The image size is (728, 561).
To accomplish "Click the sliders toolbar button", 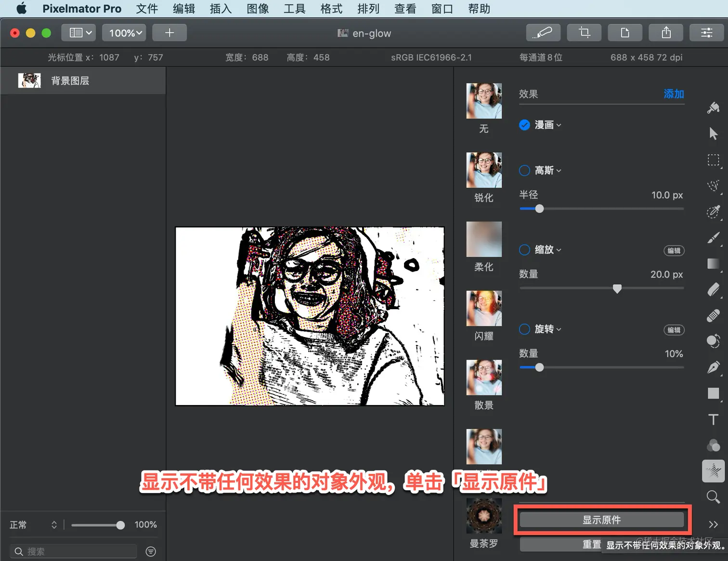I will tap(707, 33).
